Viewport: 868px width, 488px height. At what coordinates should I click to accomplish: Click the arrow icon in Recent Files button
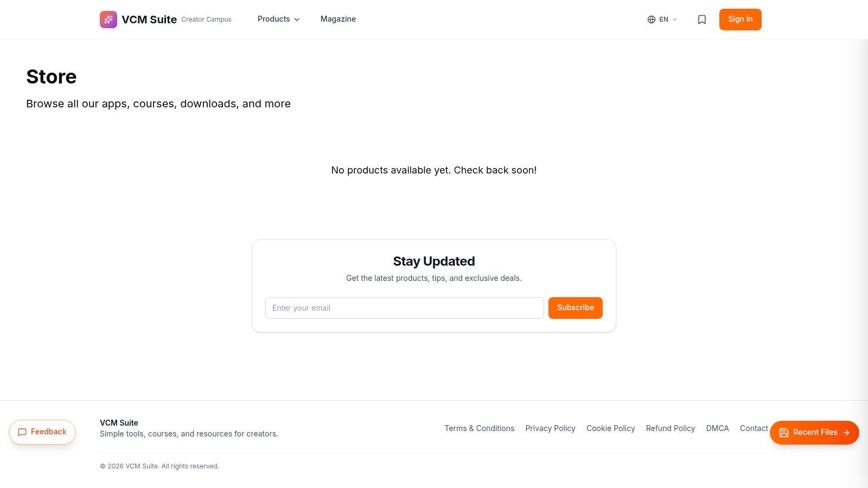coord(846,432)
